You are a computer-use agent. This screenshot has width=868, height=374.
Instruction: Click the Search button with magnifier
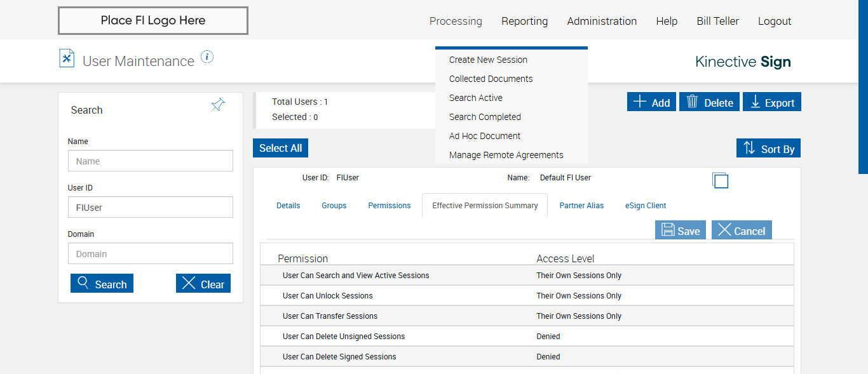pyautogui.click(x=102, y=284)
